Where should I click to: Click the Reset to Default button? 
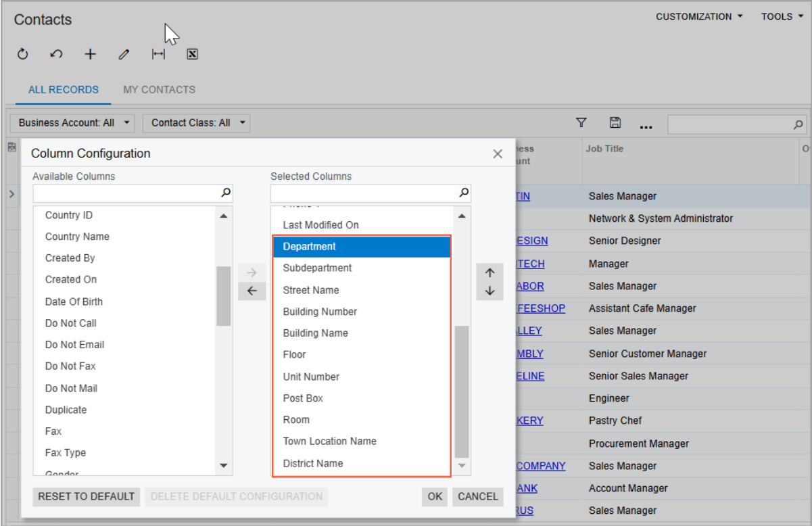click(87, 496)
